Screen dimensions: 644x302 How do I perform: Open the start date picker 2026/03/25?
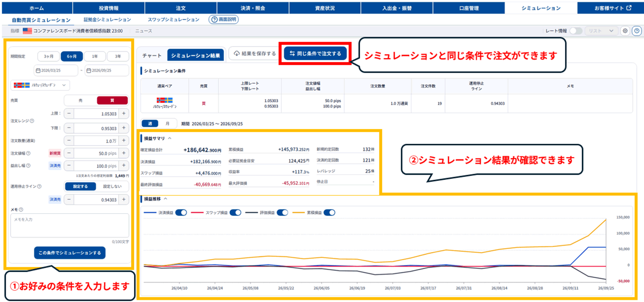point(56,71)
